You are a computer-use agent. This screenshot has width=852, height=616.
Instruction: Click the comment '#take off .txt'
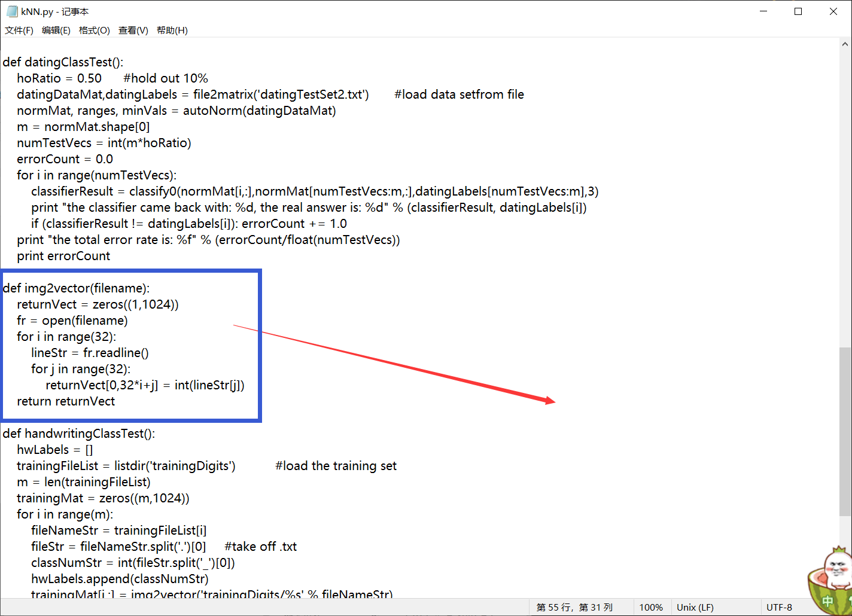[260, 547]
